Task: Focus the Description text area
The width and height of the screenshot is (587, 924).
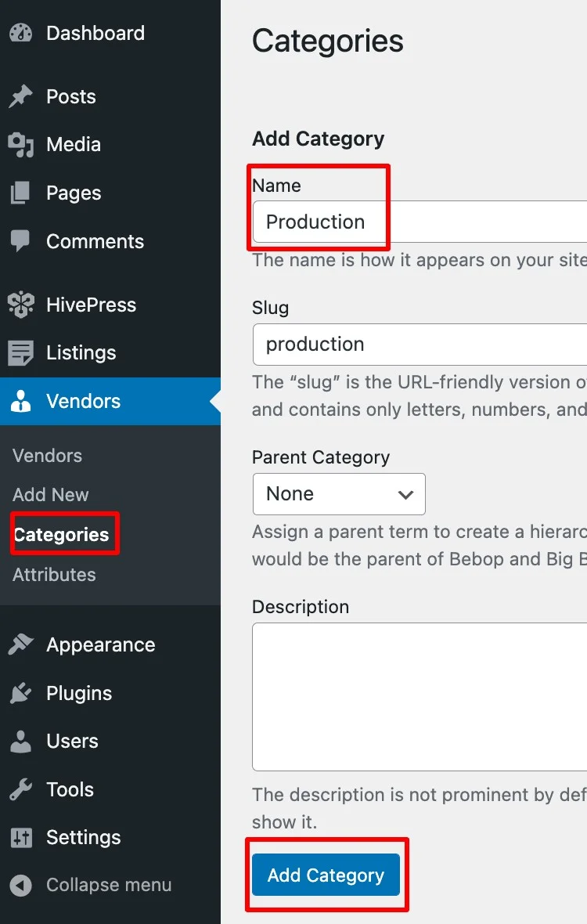Action: (423, 697)
